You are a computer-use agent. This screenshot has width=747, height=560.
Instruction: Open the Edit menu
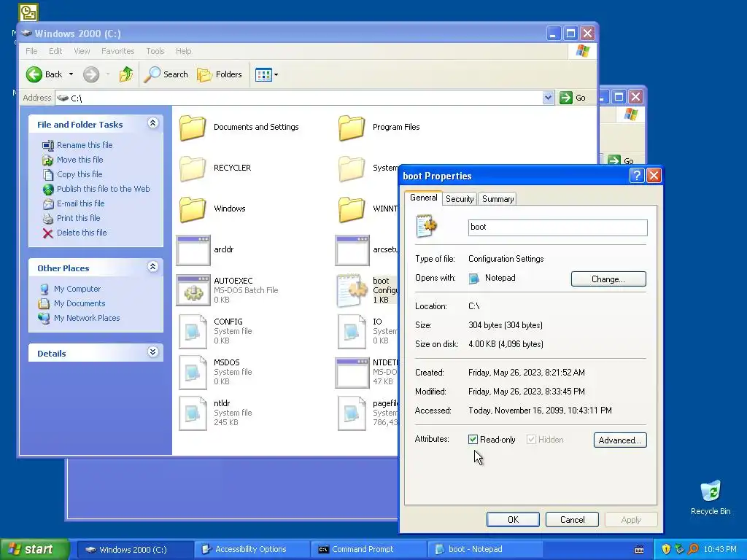[55, 51]
